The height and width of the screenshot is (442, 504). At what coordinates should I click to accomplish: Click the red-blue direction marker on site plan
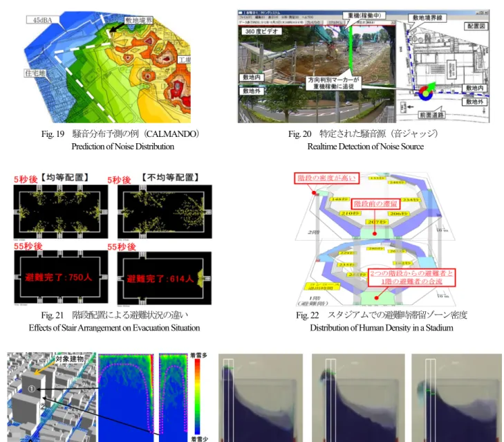(426, 93)
